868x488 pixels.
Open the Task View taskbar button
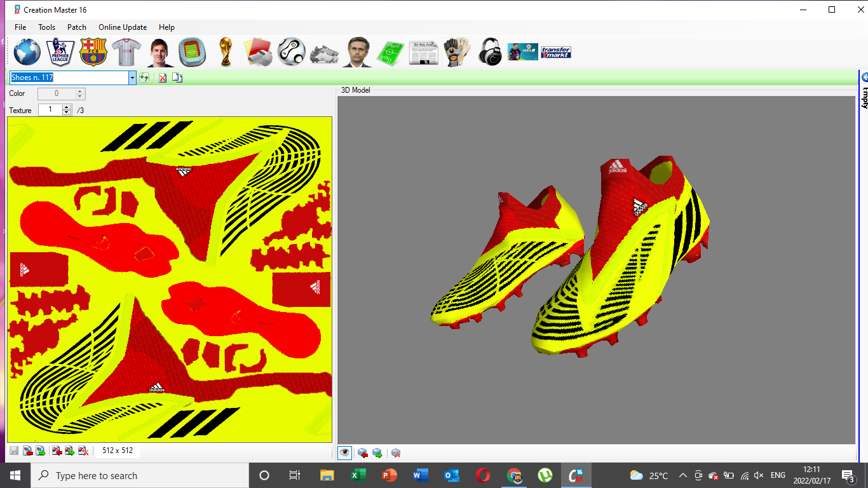295,475
